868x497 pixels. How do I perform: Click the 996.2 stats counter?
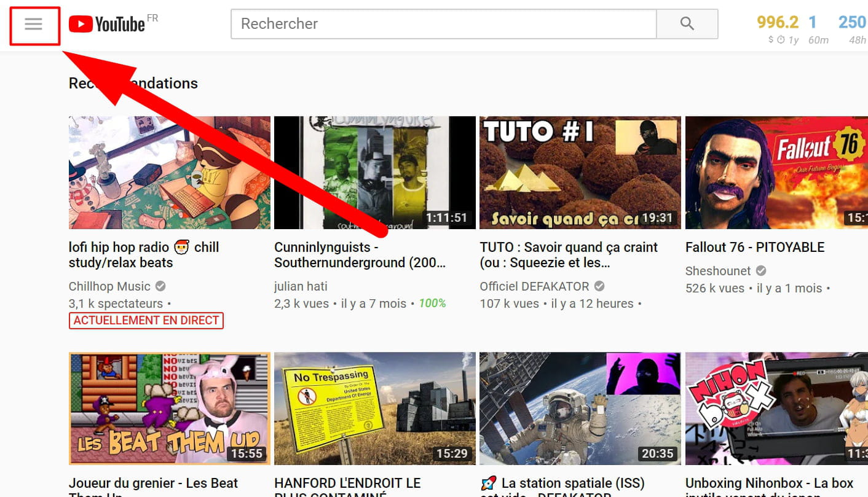click(x=778, y=23)
